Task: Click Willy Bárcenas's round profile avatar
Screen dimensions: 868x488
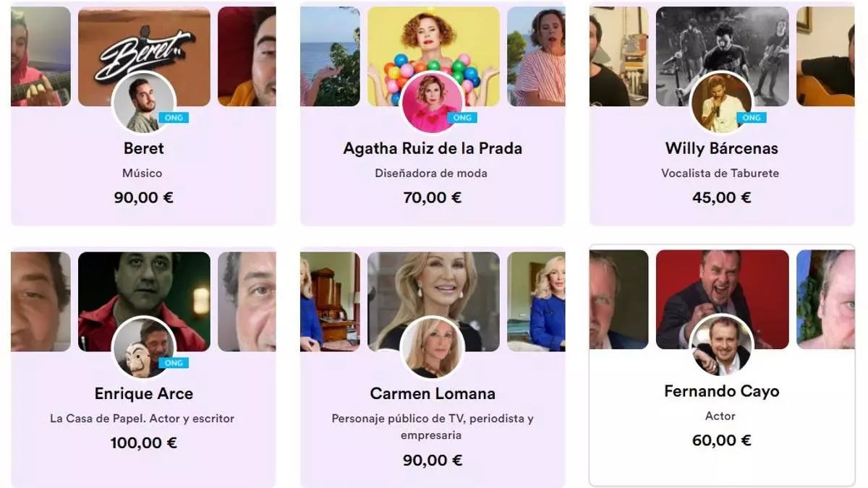Action: [722, 103]
